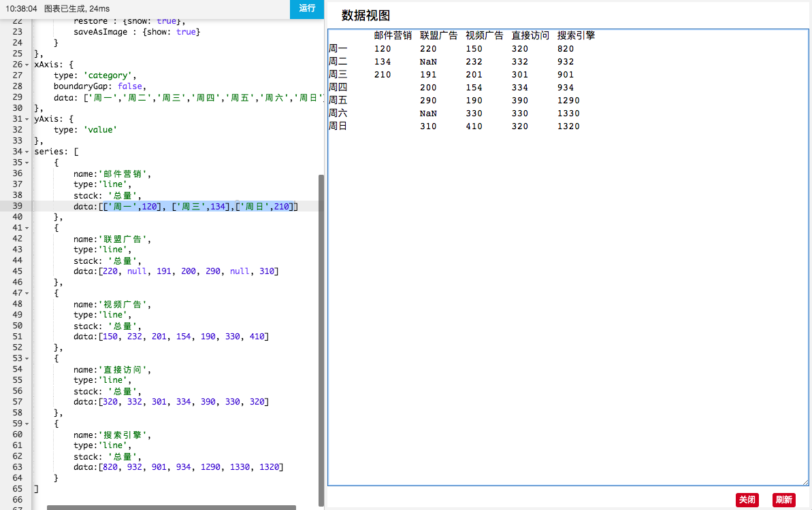812x510 pixels.
Task: Click the 周四 row label in data view
Action: click(x=338, y=87)
